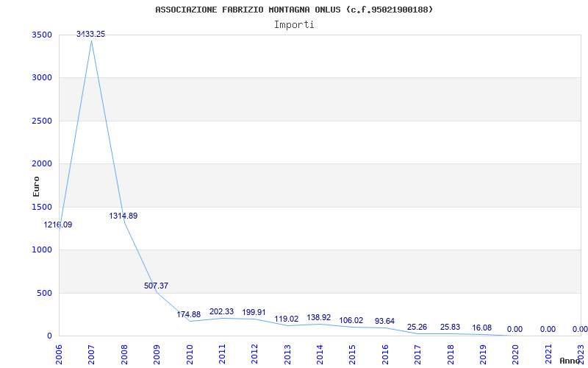Click the 0.00 label above 2021

[548, 329]
